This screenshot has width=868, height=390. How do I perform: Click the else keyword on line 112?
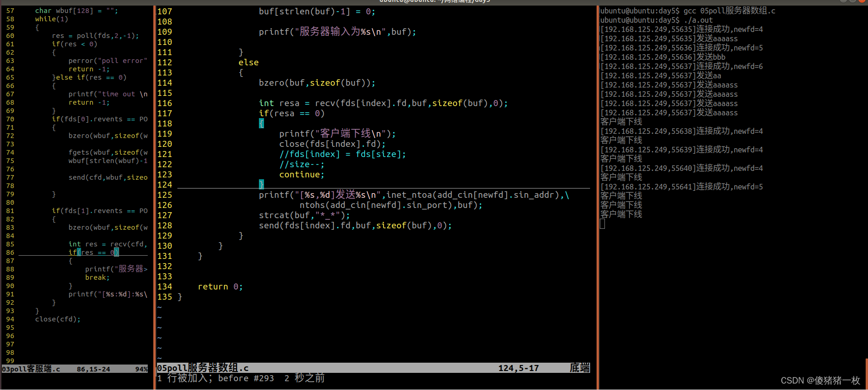[249, 63]
